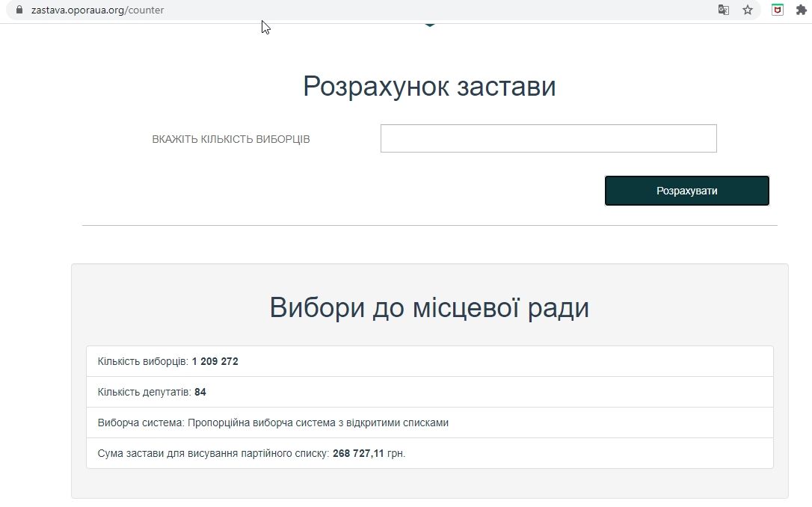Click the Розрахунок застави heading
Screen dimensions: 812x507
tap(429, 87)
